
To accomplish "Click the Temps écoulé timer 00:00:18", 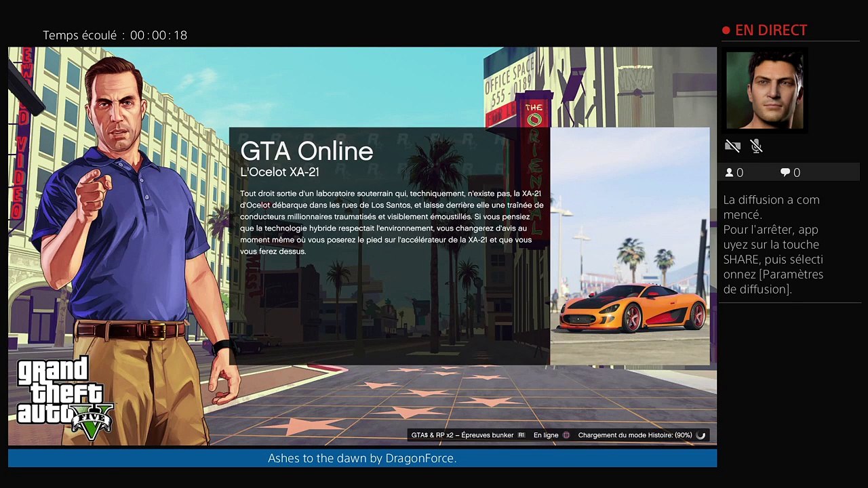I will point(115,35).
